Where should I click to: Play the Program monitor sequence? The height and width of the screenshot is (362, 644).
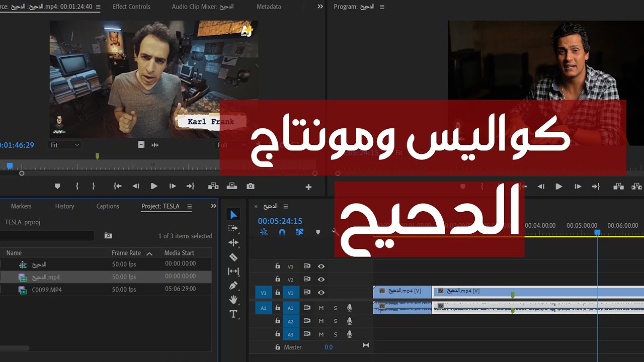click(558, 186)
